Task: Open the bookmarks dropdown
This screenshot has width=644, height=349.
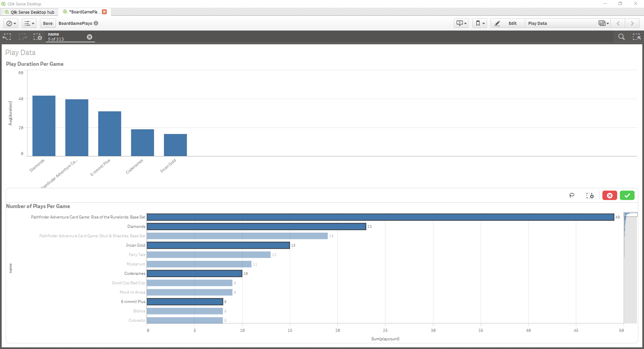Action: click(x=480, y=23)
